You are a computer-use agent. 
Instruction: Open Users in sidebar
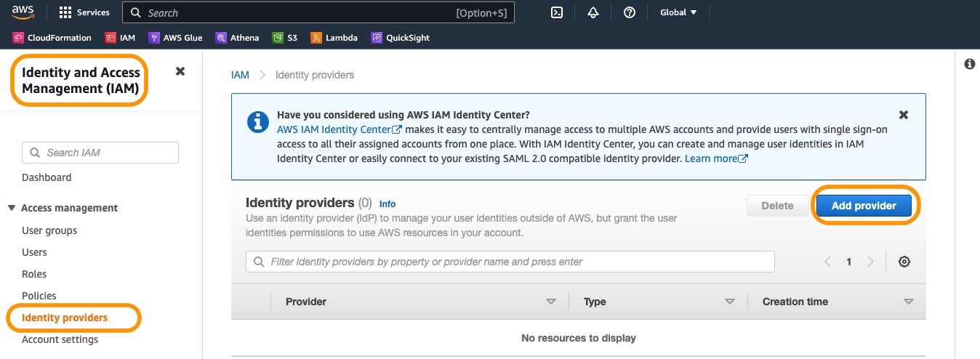click(34, 252)
